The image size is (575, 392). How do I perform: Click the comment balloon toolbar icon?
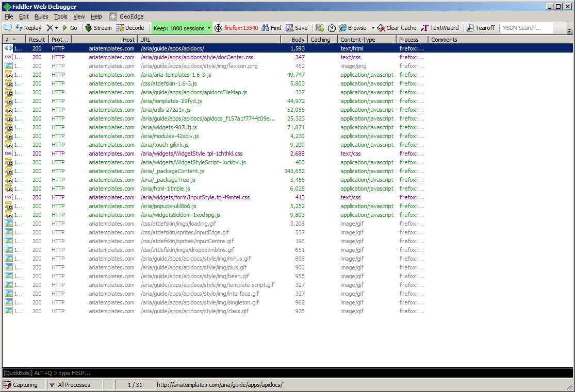click(x=8, y=28)
